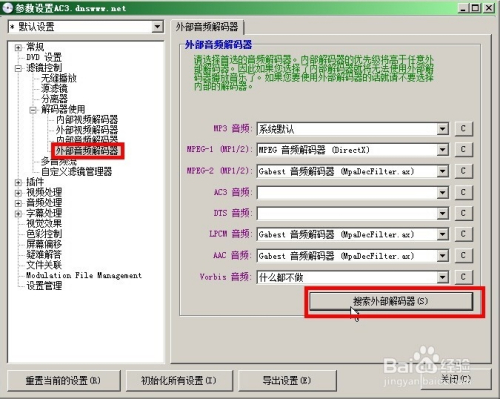
Task: Collapse the 滤镜控制 tree node
Action: click(18, 68)
